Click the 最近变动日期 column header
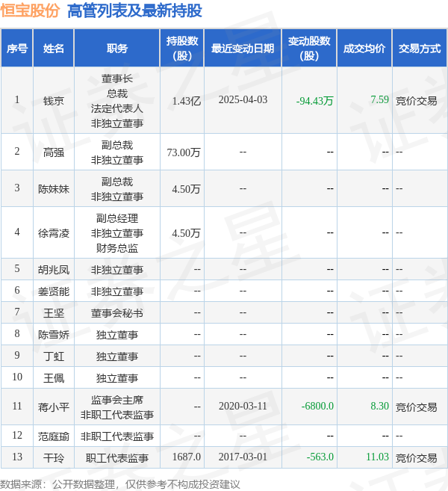 (x=243, y=49)
